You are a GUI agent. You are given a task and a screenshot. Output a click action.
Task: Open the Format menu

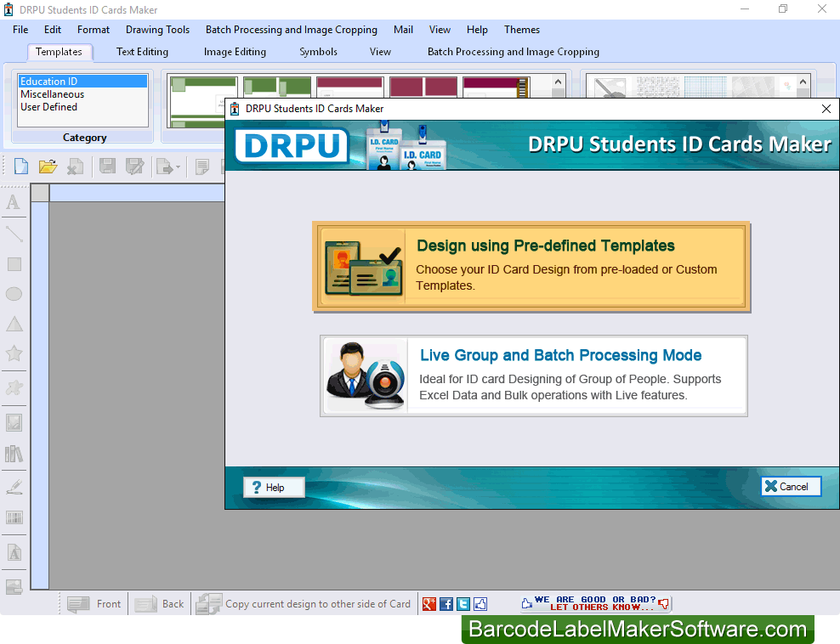pyautogui.click(x=94, y=30)
